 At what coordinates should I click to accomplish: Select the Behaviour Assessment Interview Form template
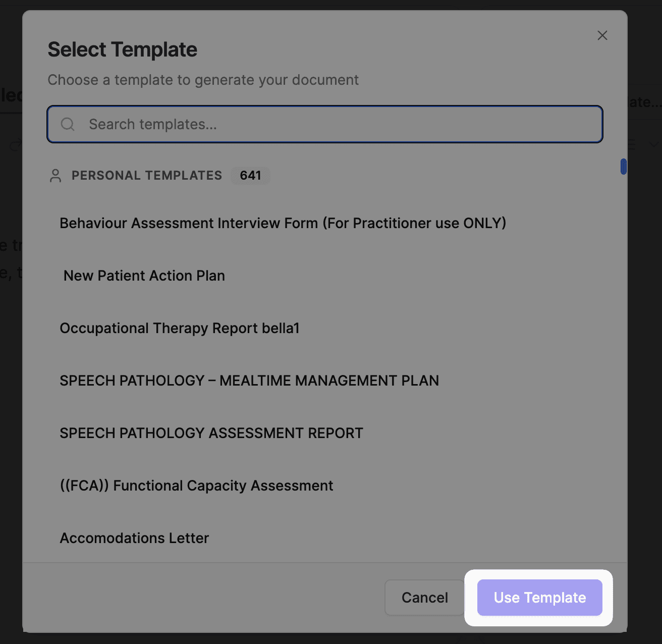(283, 223)
